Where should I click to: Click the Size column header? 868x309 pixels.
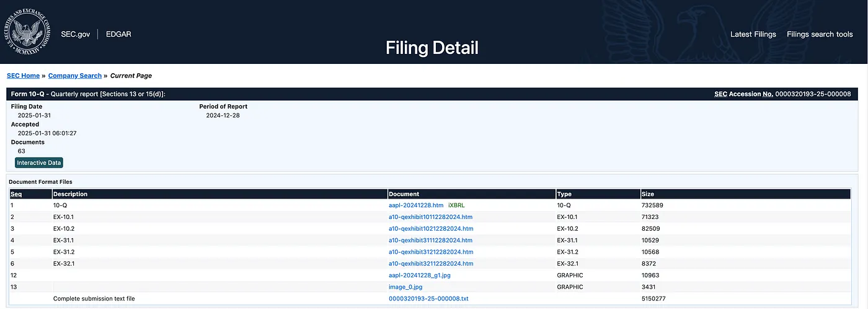point(648,194)
